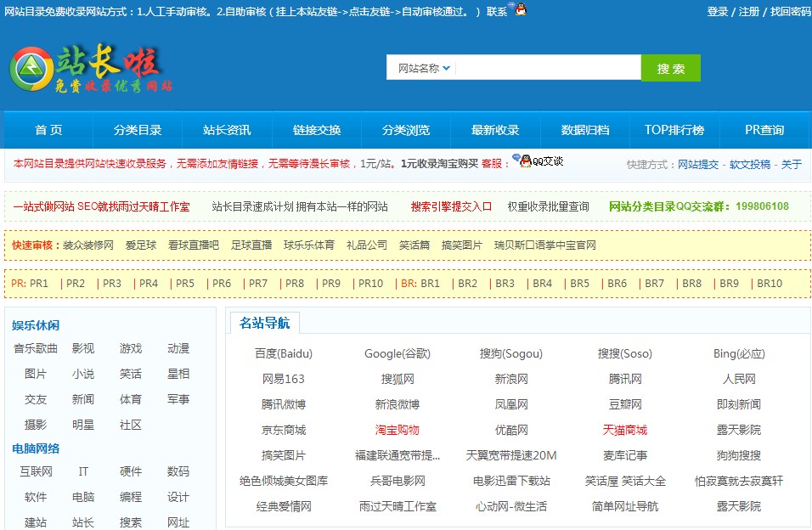Click the penguin icon next to 联系
The width and height of the screenshot is (812, 530).
(x=519, y=11)
